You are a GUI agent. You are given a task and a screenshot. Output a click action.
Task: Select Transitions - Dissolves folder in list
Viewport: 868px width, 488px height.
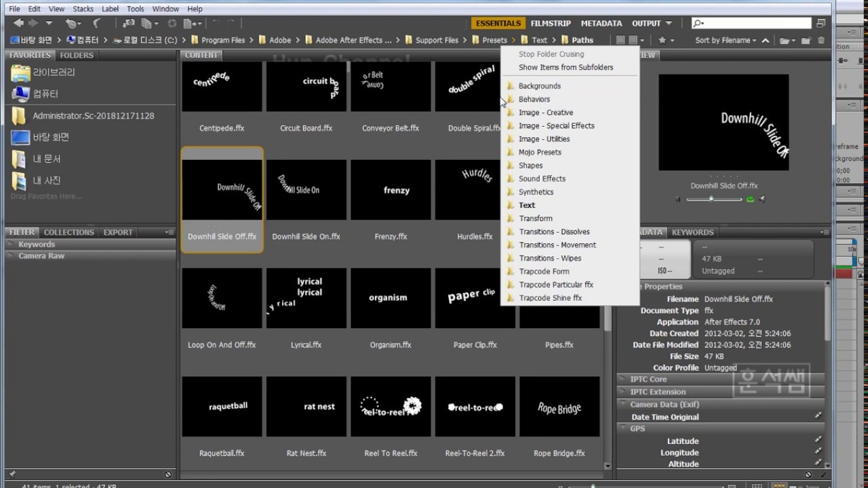coord(554,232)
